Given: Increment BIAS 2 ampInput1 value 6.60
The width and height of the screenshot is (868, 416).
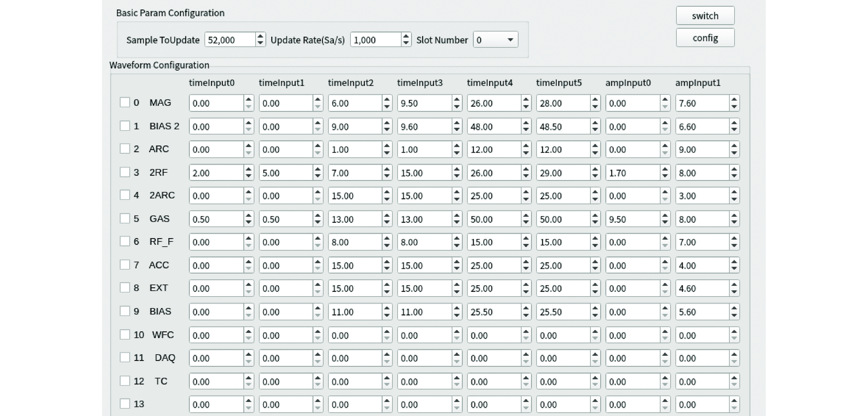Looking at the screenshot, I should (734, 123).
